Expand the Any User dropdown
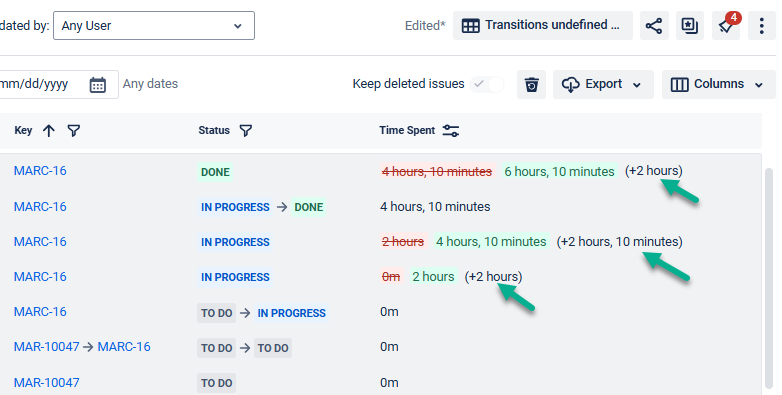This screenshot has height=395, width=782. [154, 25]
